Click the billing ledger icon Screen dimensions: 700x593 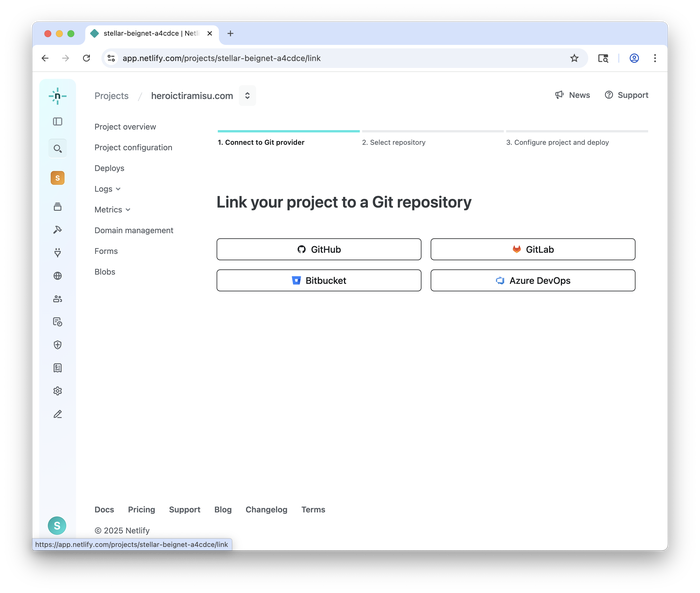pos(58,368)
